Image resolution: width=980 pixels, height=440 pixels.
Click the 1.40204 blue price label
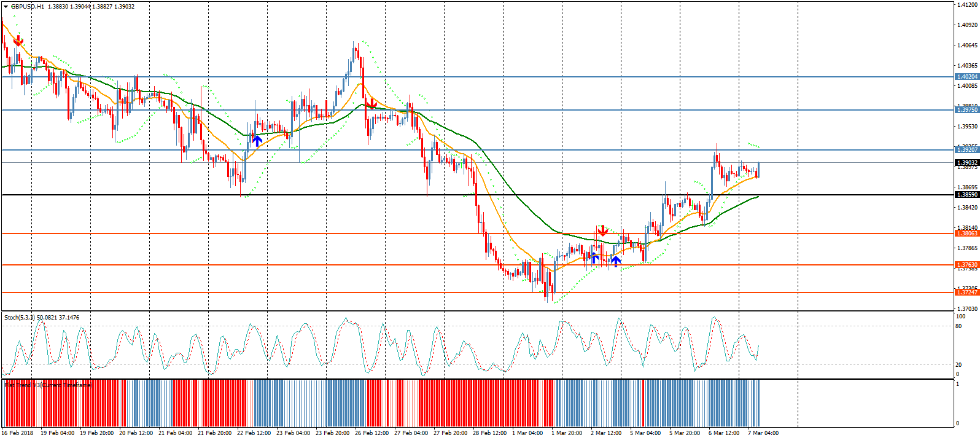click(x=966, y=77)
